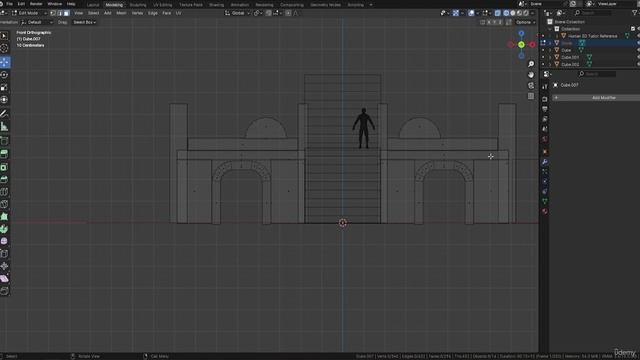640x360 pixels.
Task: Open the Render menu
Action: click(x=36, y=4)
